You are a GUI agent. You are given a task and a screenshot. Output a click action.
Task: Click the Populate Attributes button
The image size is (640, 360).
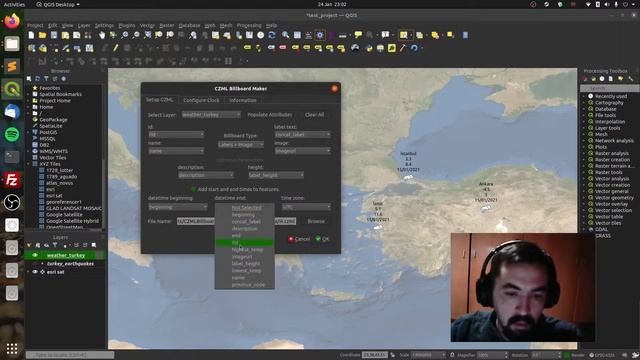click(x=270, y=115)
